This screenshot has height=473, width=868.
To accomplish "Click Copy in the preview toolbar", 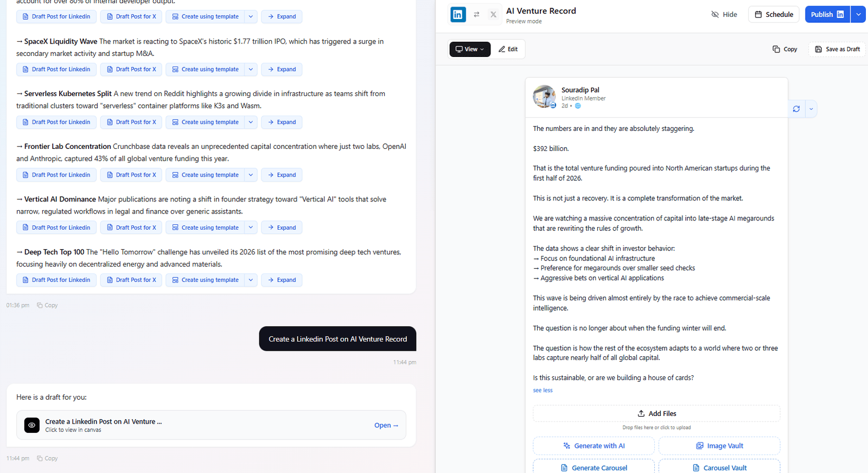I will click(785, 49).
